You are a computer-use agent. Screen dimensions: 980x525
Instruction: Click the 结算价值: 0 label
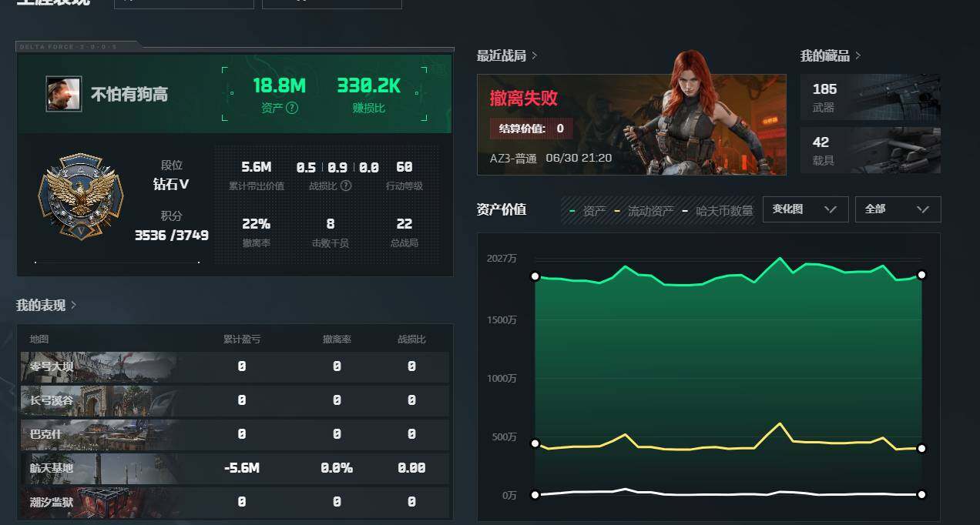point(532,129)
